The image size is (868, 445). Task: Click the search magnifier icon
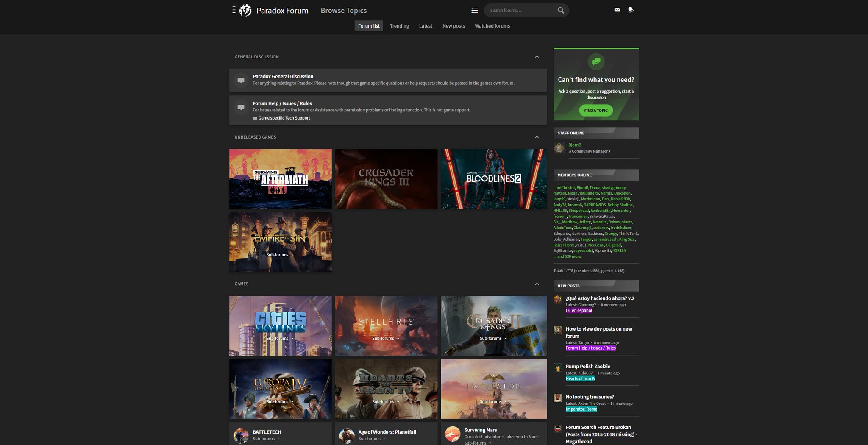[x=561, y=11]
